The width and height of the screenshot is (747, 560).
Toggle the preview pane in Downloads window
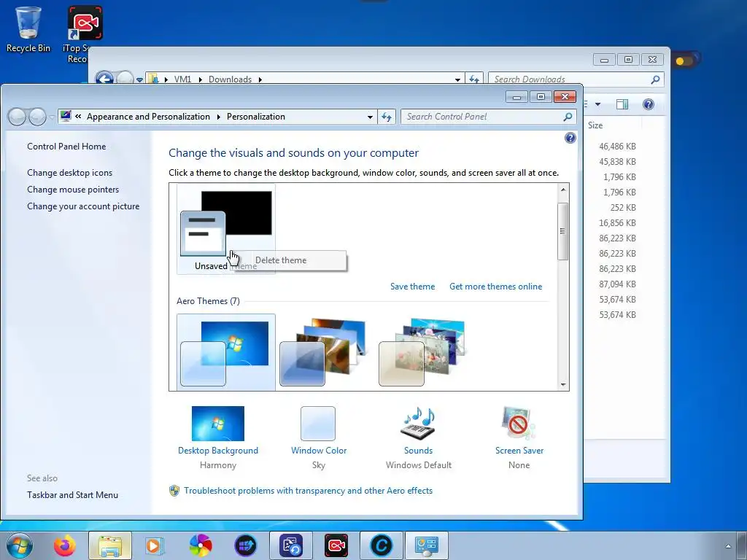pyautogui.click(x=622, y=104)
